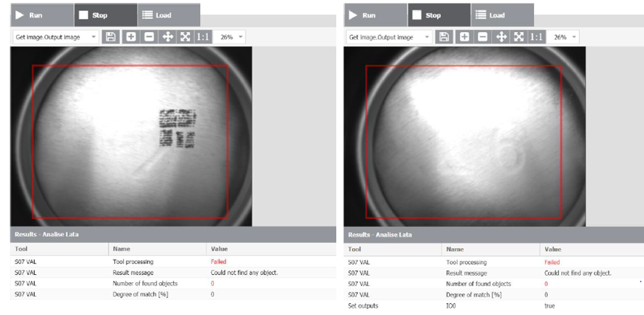Viewport: 644px width, 315px height.
Task: Select Result message row in right results
Action: [493, 273]
